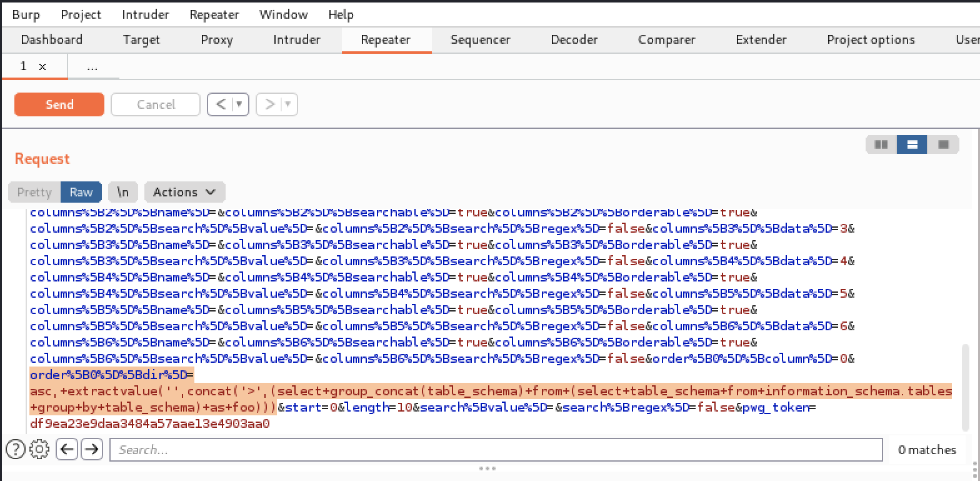Screen dimensions: 980x481
Task: Go to previous search match arrow
Action: pyautogui.click(x=67, y=449)
